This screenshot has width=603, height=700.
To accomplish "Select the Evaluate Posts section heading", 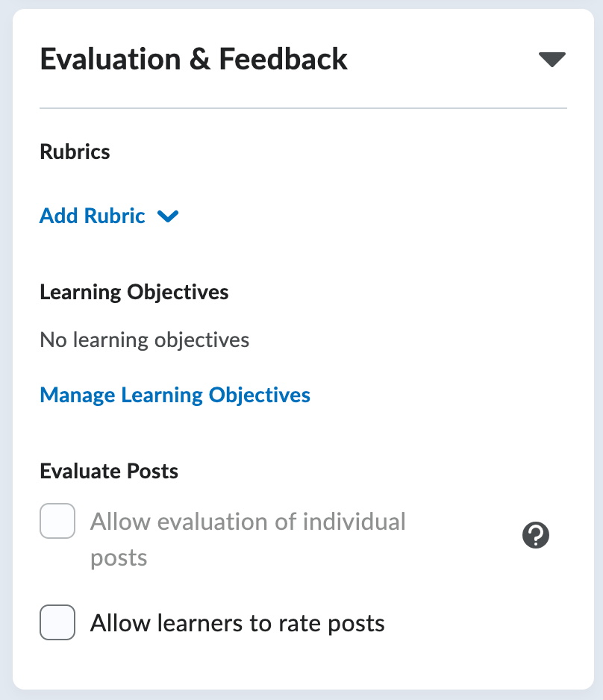I will click(109, 471).
